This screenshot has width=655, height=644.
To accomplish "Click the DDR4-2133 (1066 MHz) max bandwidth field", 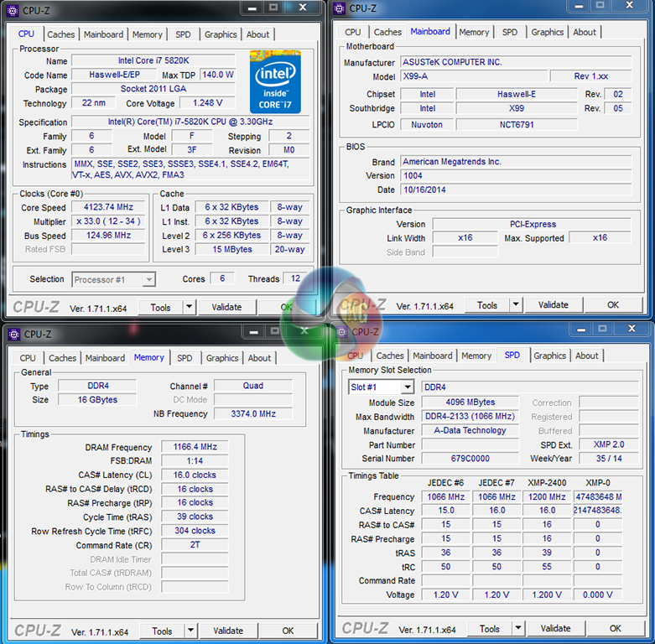I will (470, 417).
